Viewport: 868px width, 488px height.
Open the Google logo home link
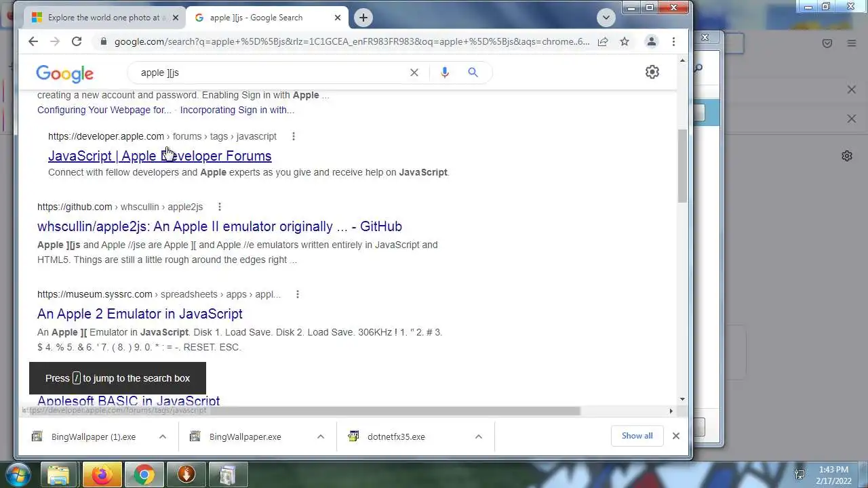click(65, 73)
